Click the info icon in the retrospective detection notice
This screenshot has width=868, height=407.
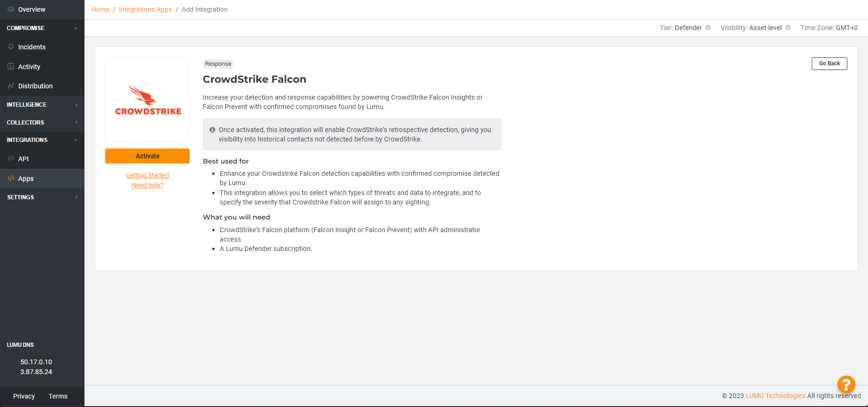pos(212,130)
